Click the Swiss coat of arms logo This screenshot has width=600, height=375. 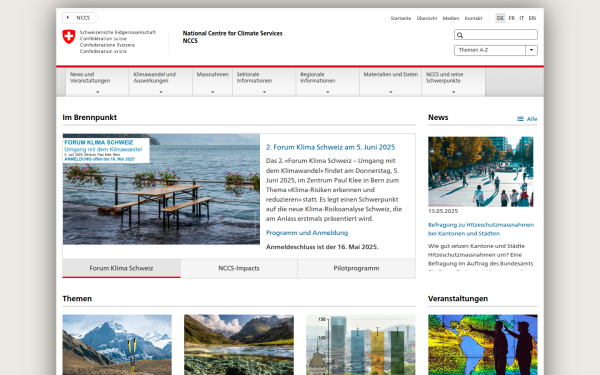[69, 37]
